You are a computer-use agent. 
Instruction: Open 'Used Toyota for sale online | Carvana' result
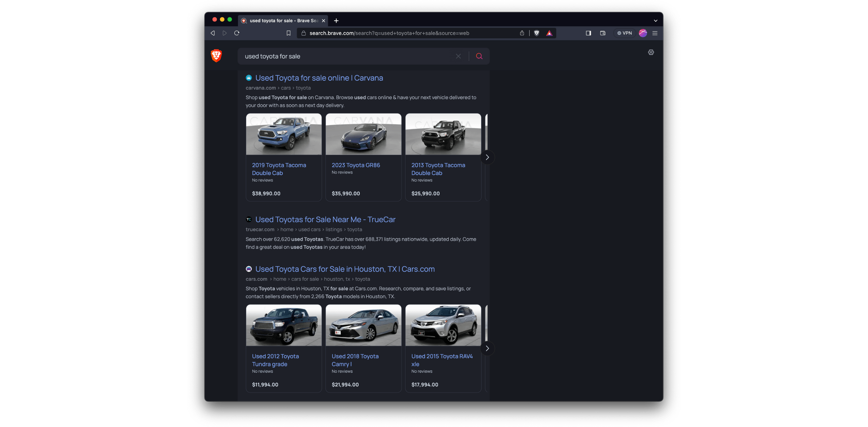pos(319,78)
